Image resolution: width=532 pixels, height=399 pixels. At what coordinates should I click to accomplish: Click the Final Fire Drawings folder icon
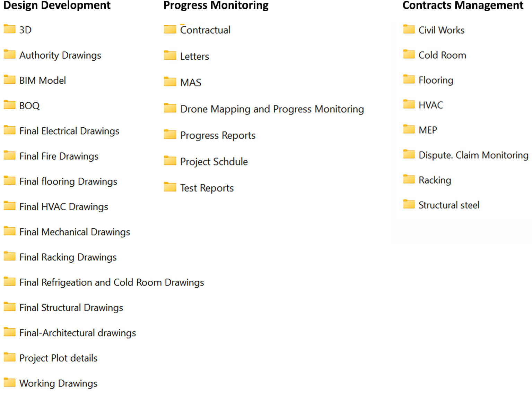[x=9, y=155]
